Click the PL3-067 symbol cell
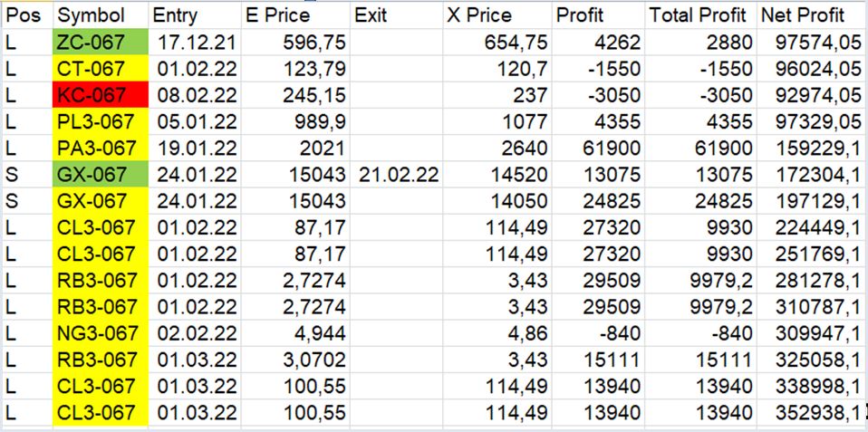 pyautogui.click(x=98, y=121)
